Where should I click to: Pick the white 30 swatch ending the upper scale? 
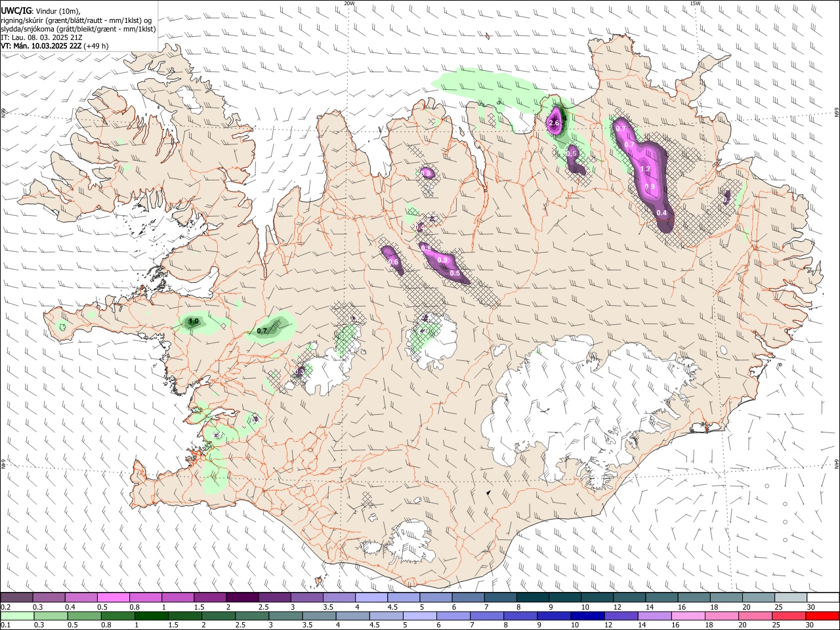tap(823, 598)
